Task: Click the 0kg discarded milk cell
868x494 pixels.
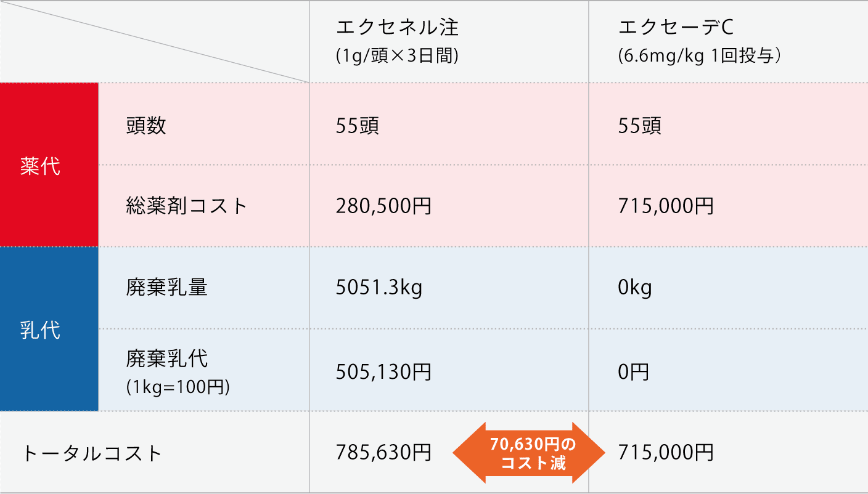Action: (635, 288)
